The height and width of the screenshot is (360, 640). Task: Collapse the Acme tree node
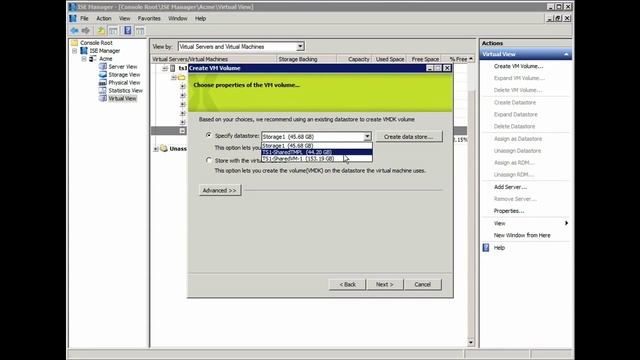point(84,59)
